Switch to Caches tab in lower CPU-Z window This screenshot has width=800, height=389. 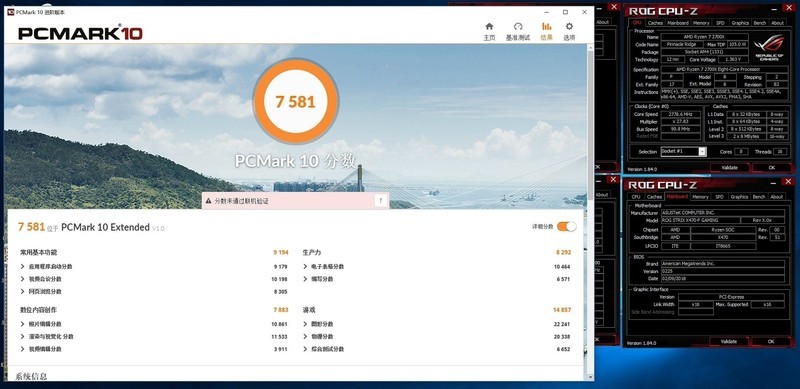pyautogui.click(x=654, y=197)
